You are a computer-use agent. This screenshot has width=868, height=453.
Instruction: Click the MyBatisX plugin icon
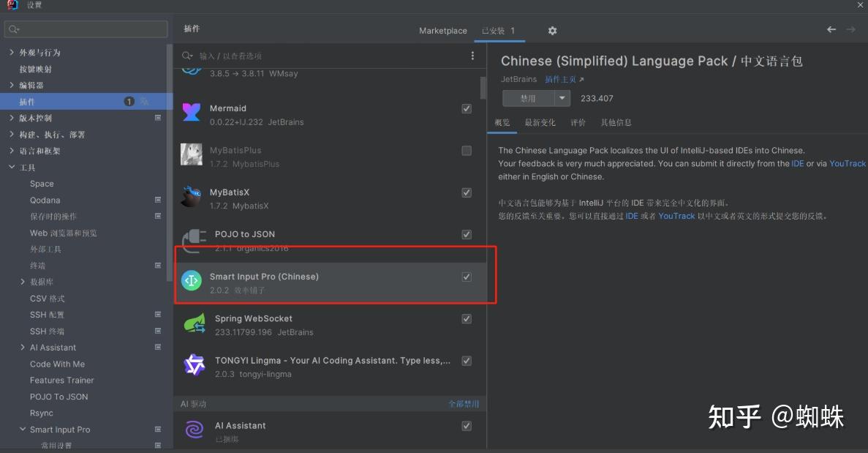(192, 196)
